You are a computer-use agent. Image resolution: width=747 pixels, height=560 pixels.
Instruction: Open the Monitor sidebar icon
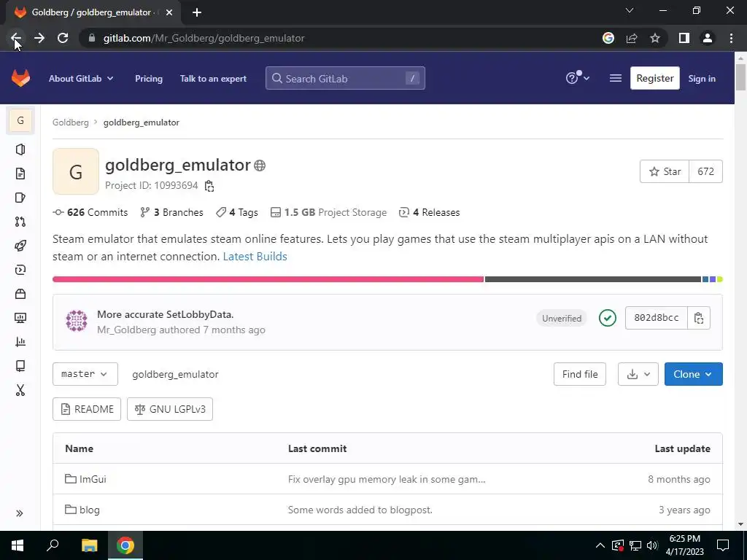coord(20,318)
